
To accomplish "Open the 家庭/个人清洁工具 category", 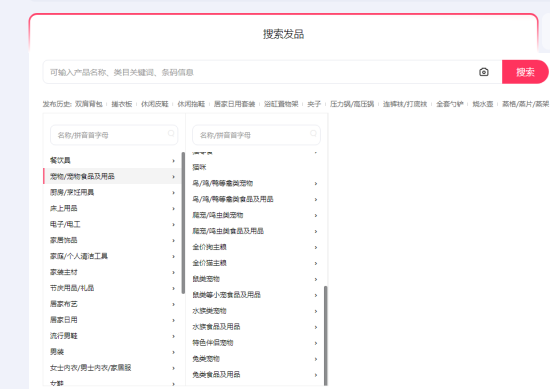I will pos(112,256).
